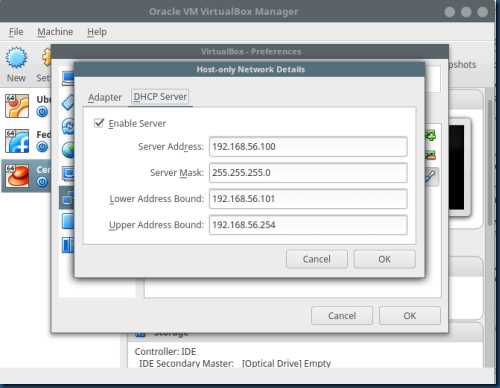Screen dimensions: 500x388
Task: Select the DHCP Server tab
Action: 160,97
